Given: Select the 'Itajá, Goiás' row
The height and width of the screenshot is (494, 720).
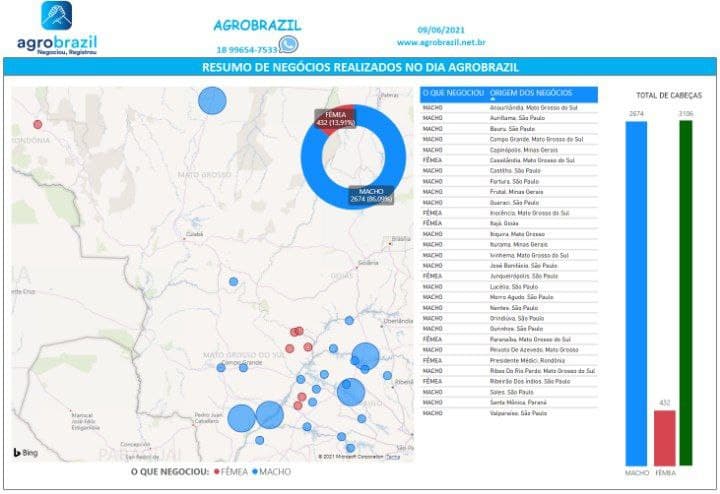Looking at the screenshot, I should (x=509, y=224).
